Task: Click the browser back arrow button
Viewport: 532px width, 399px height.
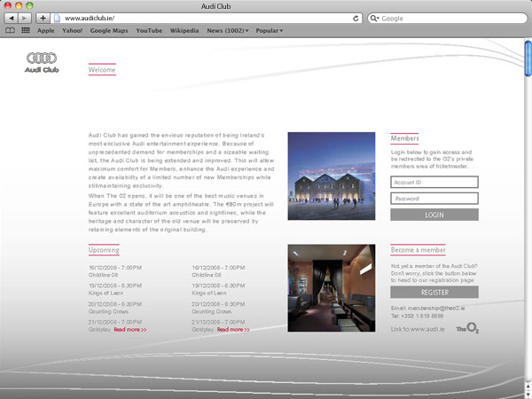Action: coord(11,18)
